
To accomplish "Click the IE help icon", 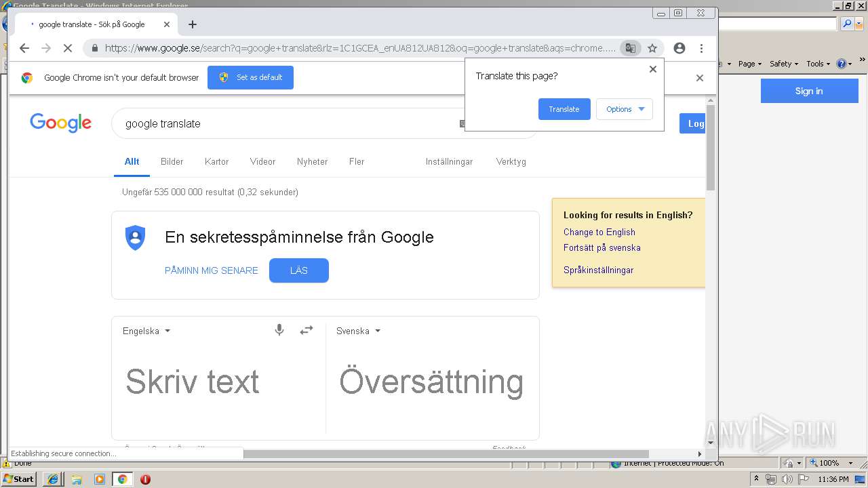I will [841, 64].
